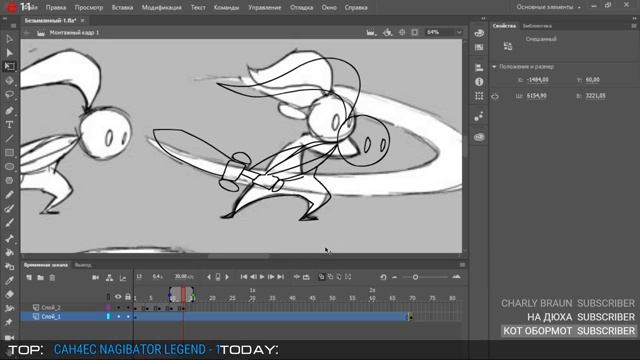The image size is (640, 360).
Task: Close the Безымянный-1.fla document tab
Action: click(x=82, y=20)
